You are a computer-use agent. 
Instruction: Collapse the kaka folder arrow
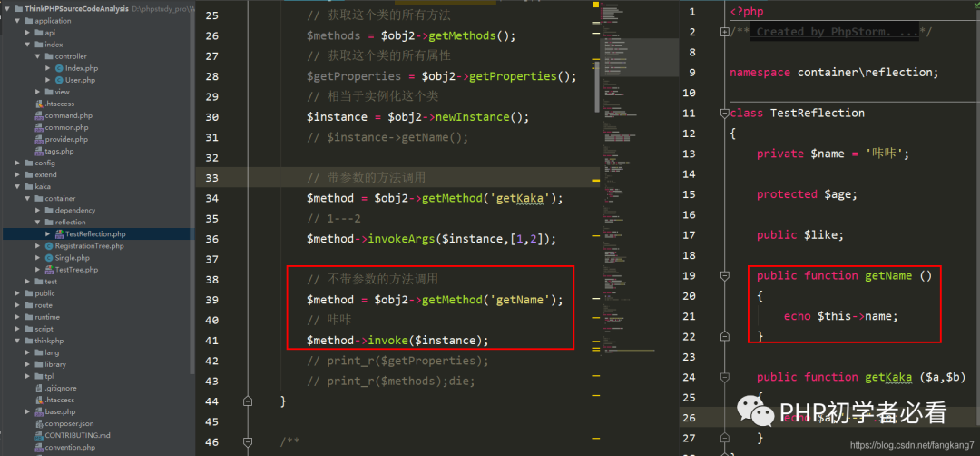click(x=18, y=186)
